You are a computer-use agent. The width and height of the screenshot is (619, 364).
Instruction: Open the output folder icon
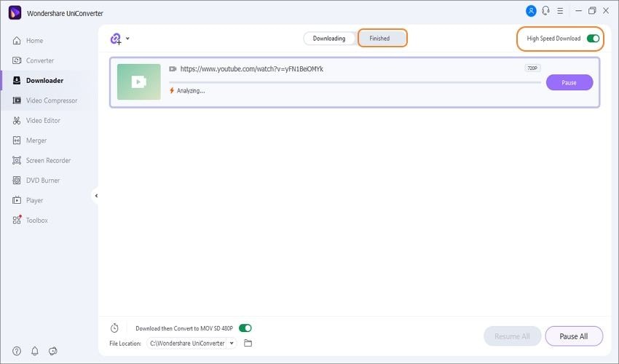[248, 343]
